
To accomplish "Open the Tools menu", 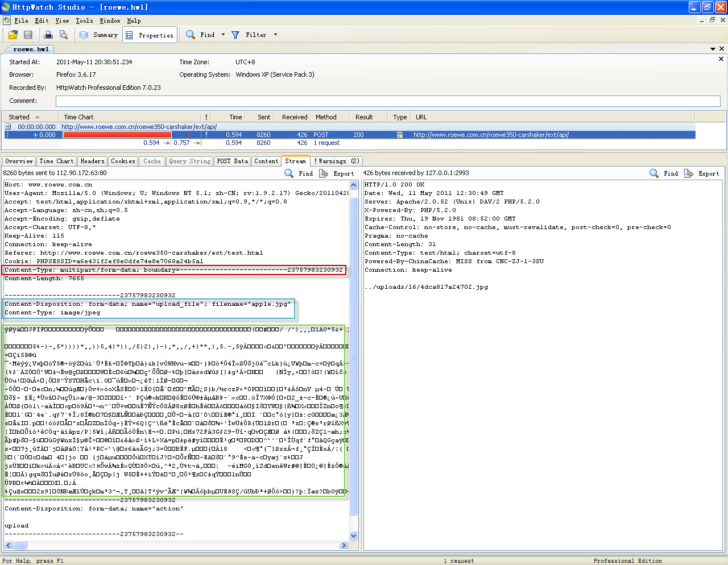I will (x=84, y=20).
